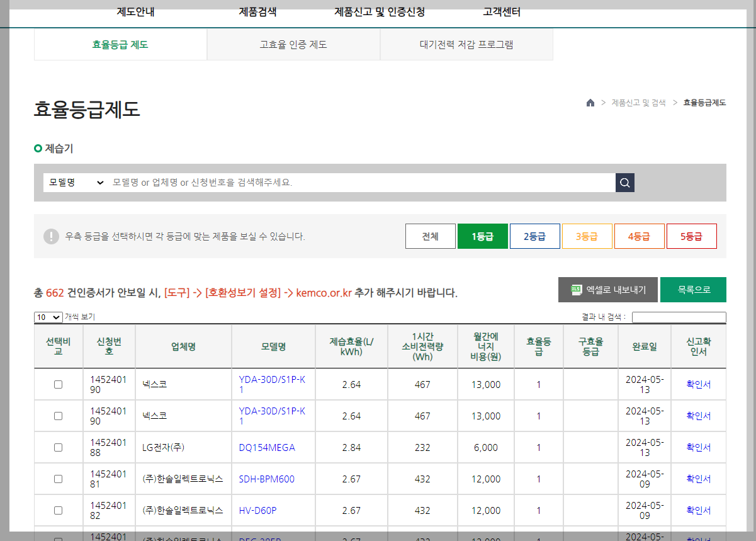Click the 엑셀로 내보내기 export button
This screenshot has height=541, width=756.
pos(608,290)
